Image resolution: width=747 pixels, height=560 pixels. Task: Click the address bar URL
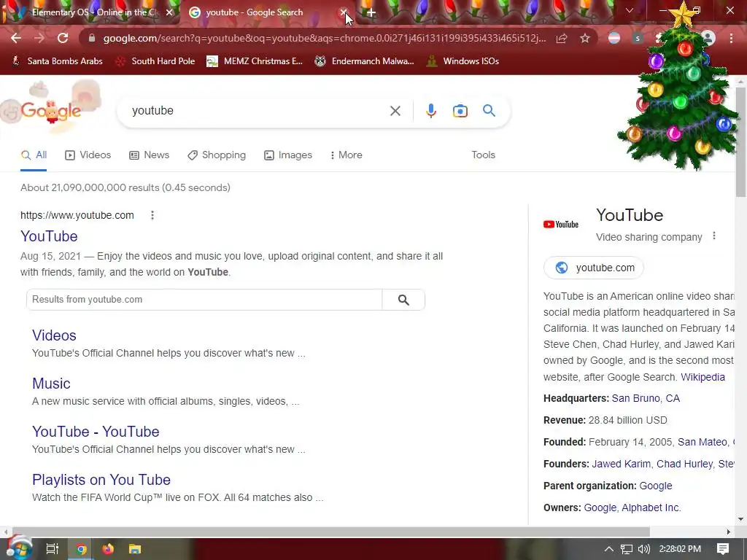(324, 38)
